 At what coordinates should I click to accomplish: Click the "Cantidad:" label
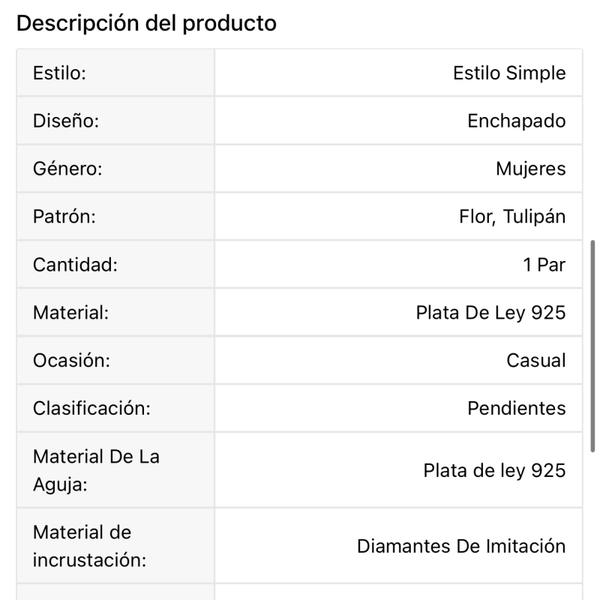tap(75, 265)
